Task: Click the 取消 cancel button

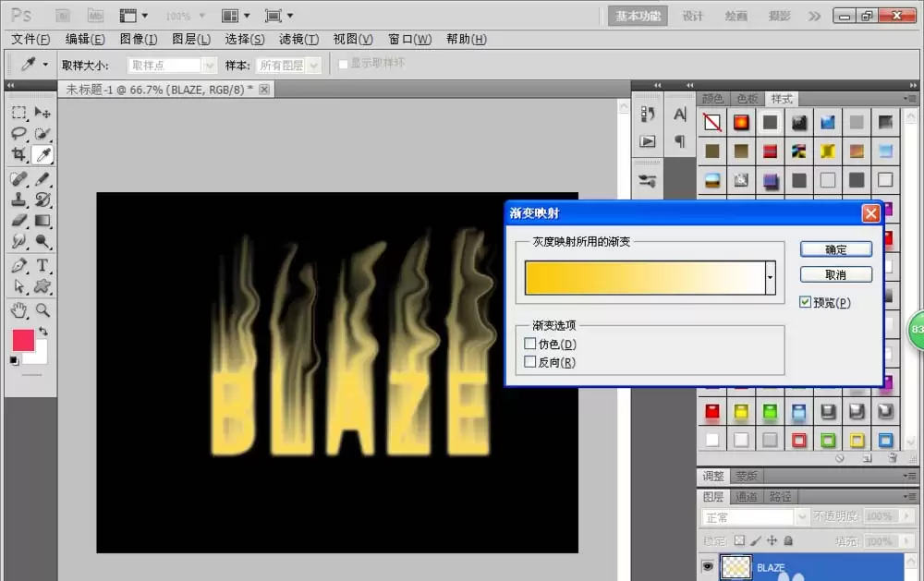Action: [x=835, y=274]
